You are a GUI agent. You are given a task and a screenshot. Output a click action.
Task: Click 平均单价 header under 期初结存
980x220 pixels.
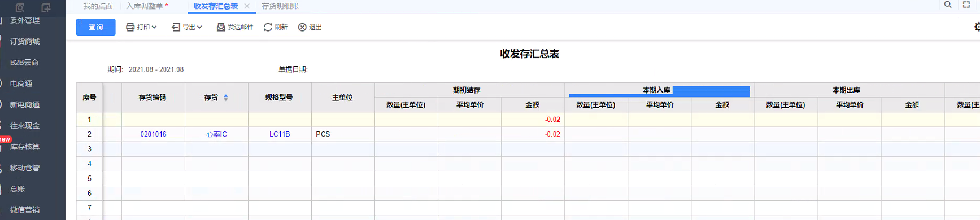470,105
